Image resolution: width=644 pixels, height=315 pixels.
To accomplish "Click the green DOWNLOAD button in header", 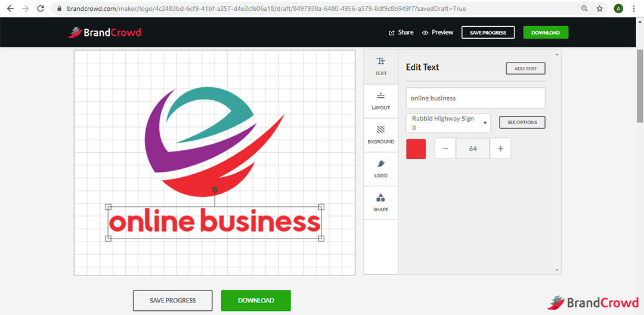I will pos(546,32).
